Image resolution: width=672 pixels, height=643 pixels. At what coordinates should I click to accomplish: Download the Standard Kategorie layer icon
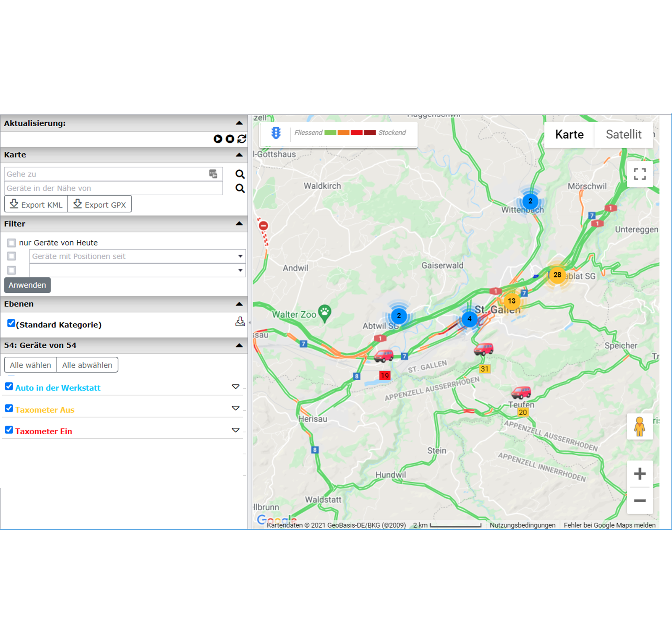point(240,321)
